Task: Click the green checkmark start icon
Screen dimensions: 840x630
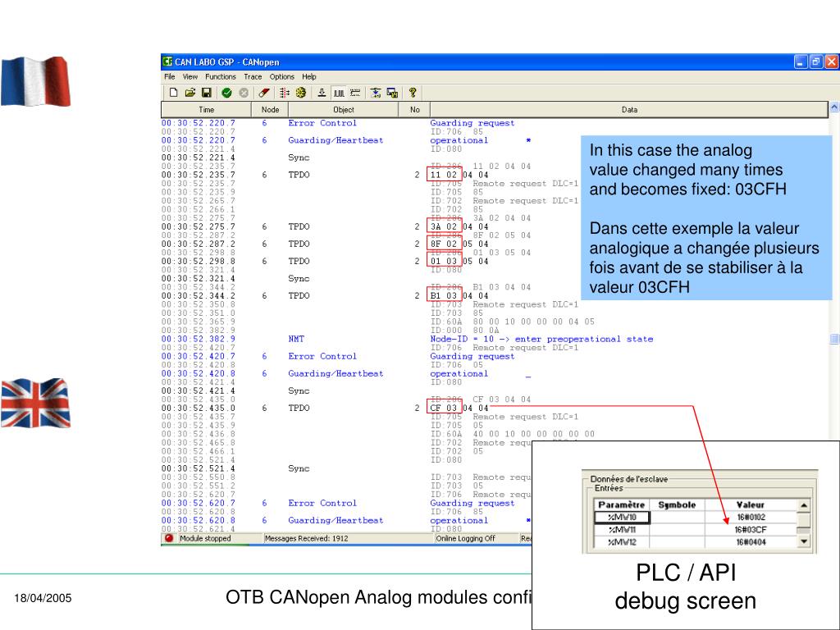Action: 226,93
